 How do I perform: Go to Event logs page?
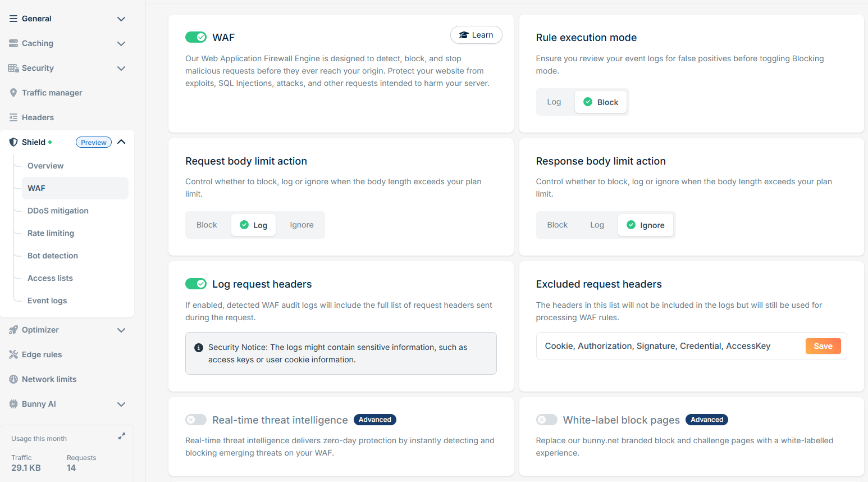47,301
